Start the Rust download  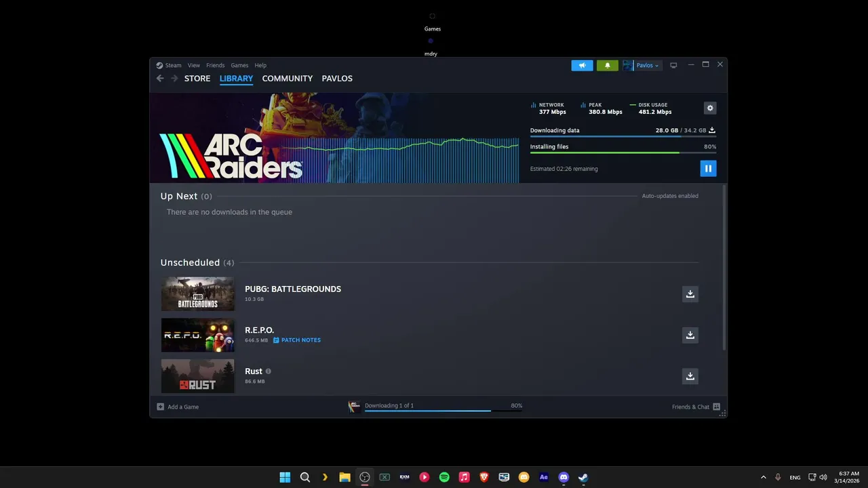coord(690,376)
